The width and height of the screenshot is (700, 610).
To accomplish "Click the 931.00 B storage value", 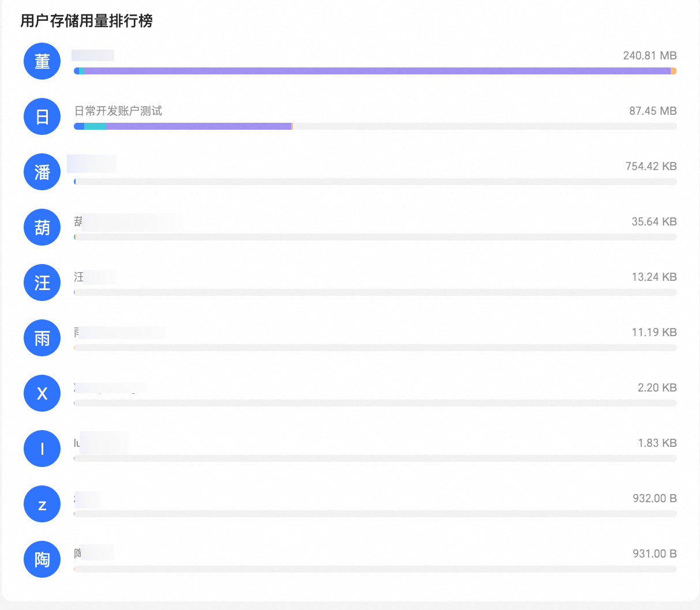I will tap(654, 553).
